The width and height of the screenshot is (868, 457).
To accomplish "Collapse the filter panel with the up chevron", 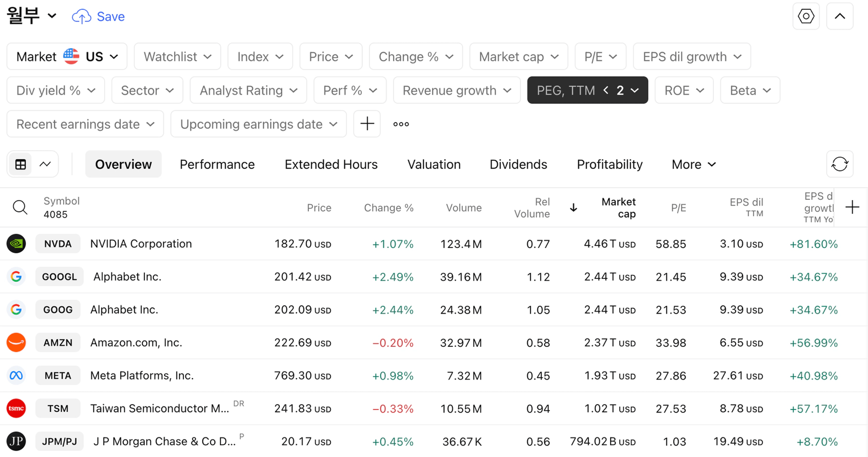I will point(840,16).
